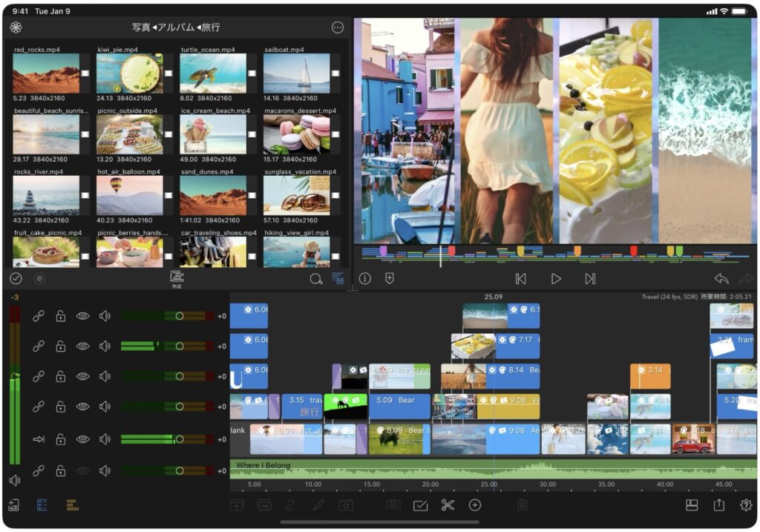This screenshot has width=760, height=532.
Task: Select the turtle_ocean.mp4 thumbnail
Action: [x=213, y=73]
